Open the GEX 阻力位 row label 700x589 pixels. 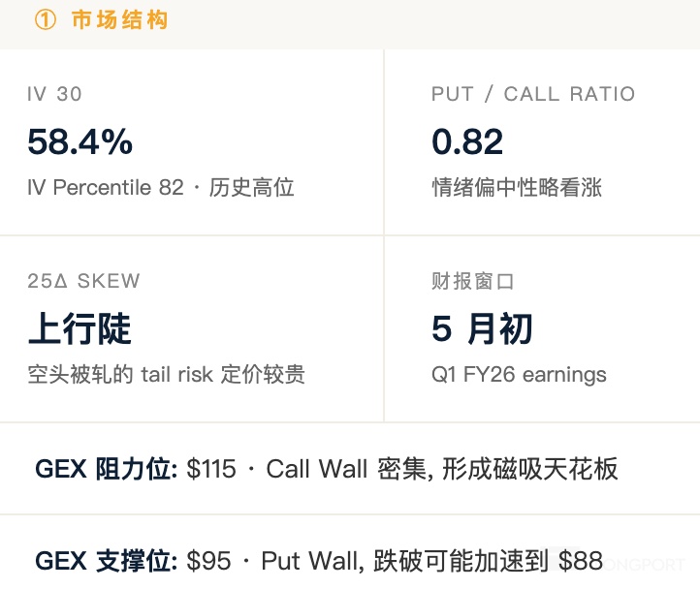107,469
